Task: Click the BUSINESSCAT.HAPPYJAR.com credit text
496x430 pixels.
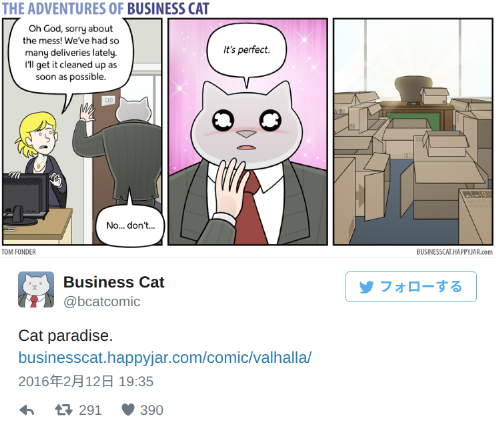Action: tap(454, 252)
